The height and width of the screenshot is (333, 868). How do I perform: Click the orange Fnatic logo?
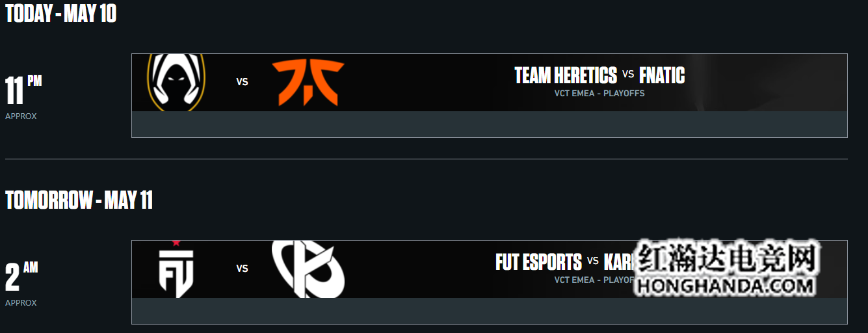[308, 83]
